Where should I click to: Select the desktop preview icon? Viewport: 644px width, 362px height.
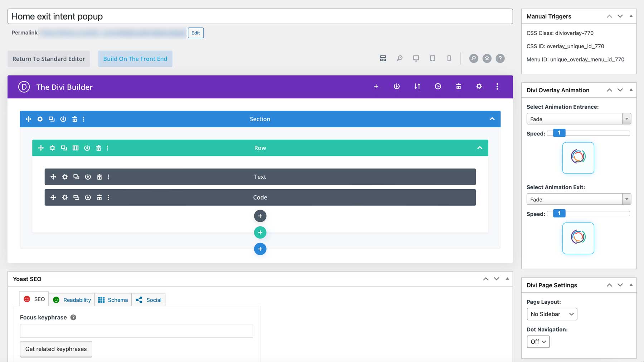pyautogui.click(x=415, y=58)
